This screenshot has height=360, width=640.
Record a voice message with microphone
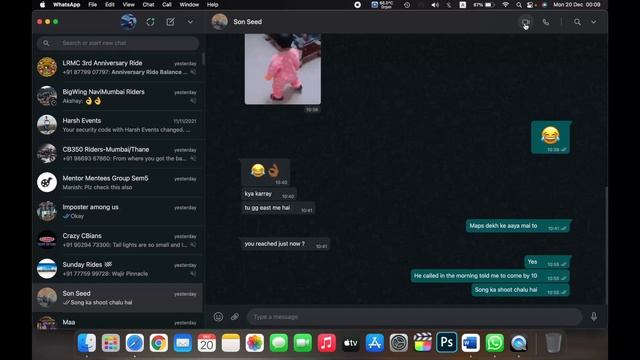click(x=594, y=317)
